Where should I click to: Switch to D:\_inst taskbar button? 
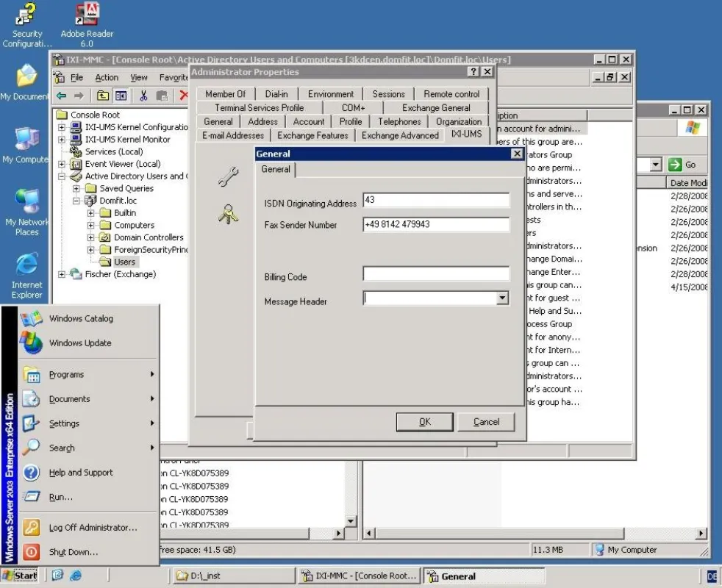[234, 576]
